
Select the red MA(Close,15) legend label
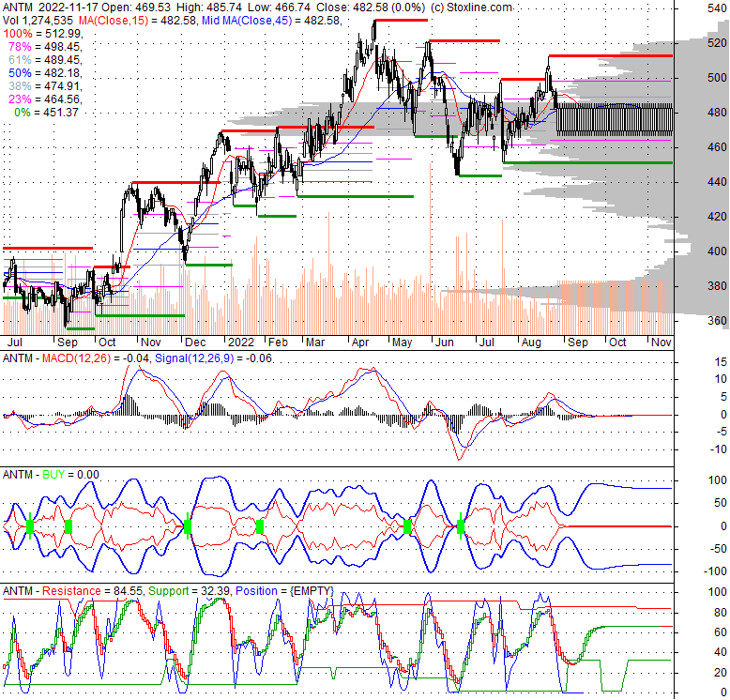point(114,21)
